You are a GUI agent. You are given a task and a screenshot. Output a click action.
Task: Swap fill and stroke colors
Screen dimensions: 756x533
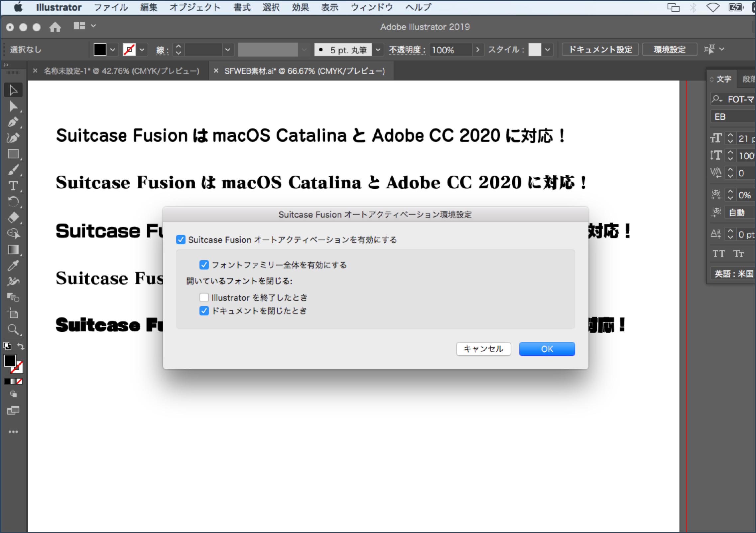point(21,346)
